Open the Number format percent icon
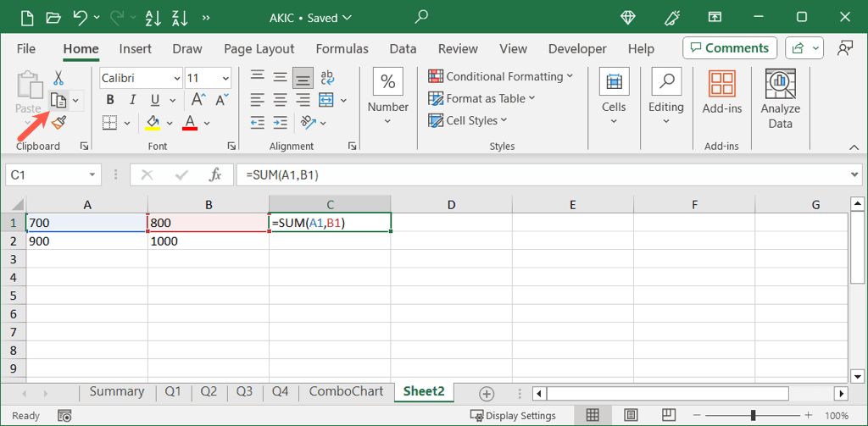The image size is (868, 426). (x=388, y=82)
